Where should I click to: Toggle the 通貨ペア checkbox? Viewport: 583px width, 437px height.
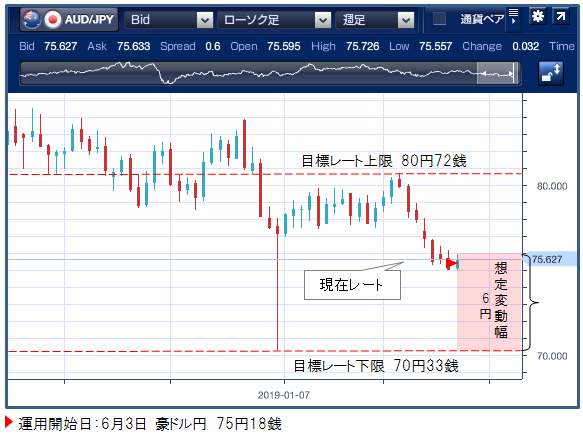click(x=439, y=19)
